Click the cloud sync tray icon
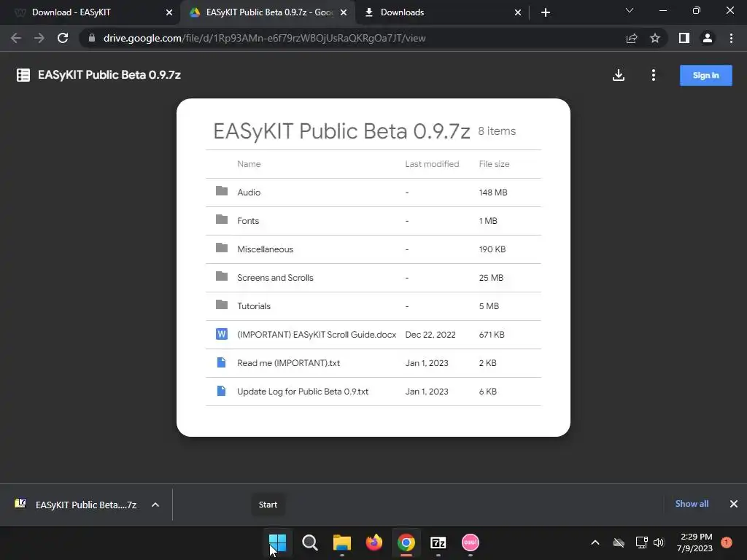This screenshot has width=747, height=560. coord(619,542)
